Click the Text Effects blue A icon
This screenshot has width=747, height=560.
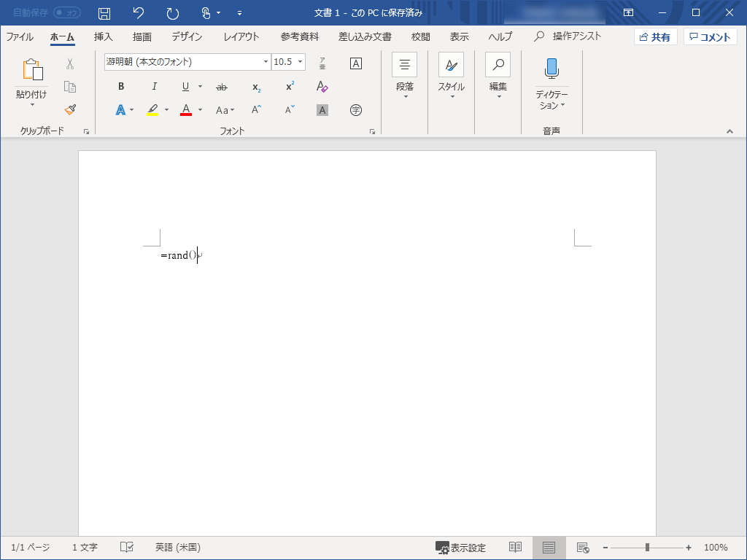(x=121, y=110)
